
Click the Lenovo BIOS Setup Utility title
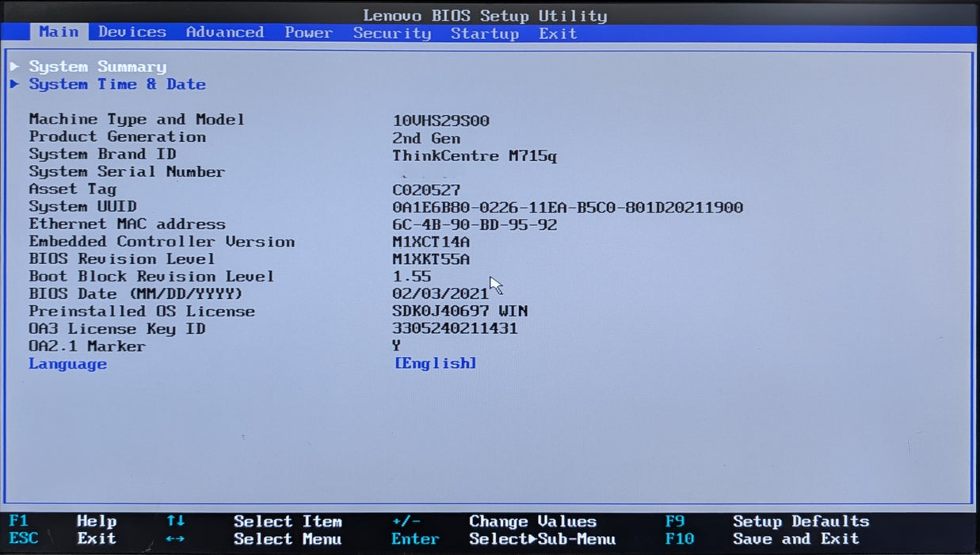pos(485,15)
